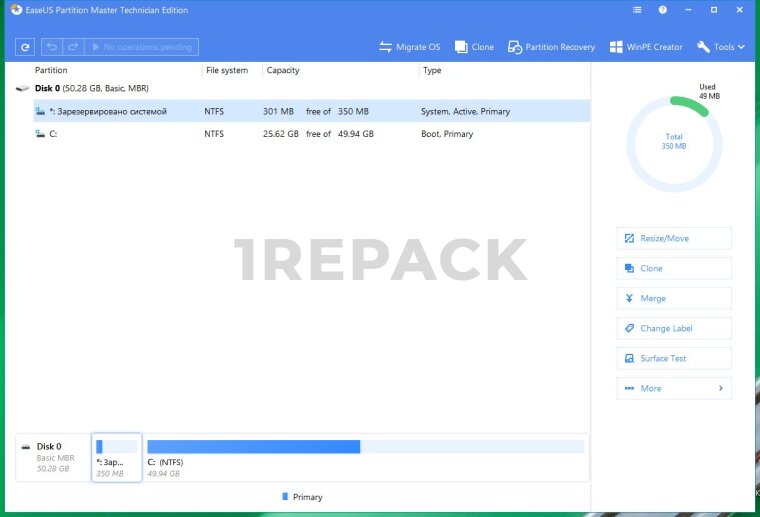Click the Refresh icon in the toolbar
Viewport: 760px width, 517px height.
[25, 47]
